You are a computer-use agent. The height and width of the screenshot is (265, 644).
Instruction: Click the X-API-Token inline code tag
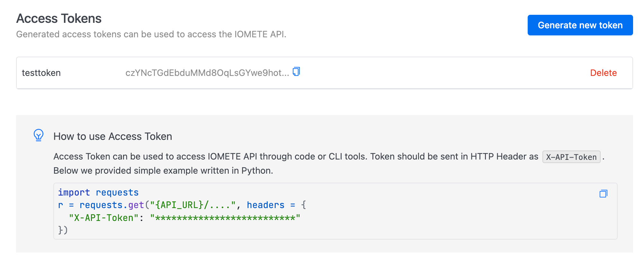571,157
